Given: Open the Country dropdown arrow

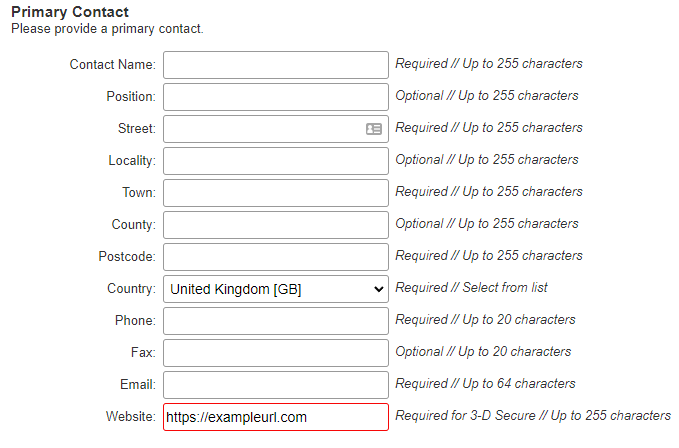Looking at the screenshot, I should 378,289.
